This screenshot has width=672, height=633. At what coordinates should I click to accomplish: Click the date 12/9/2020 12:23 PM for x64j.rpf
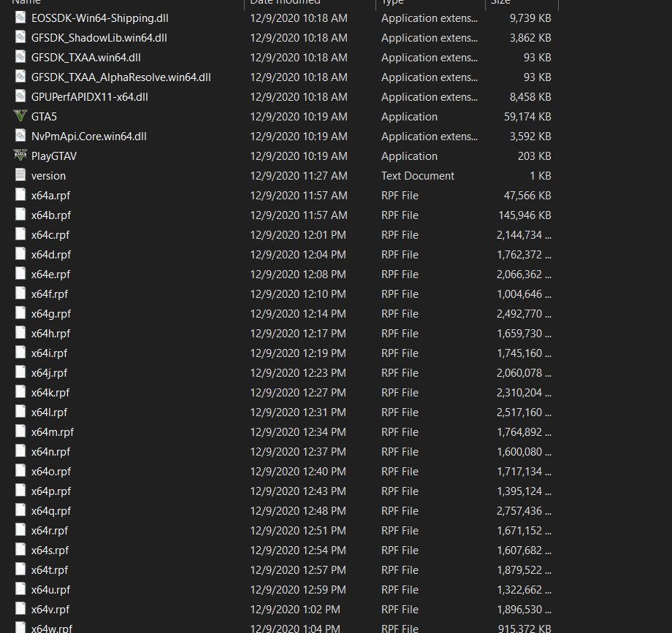[298, 373]
